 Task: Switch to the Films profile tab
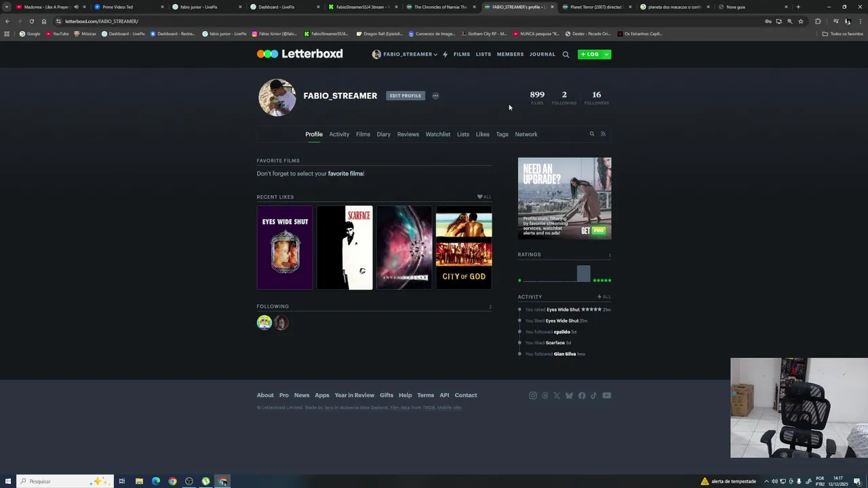(363, 134)
